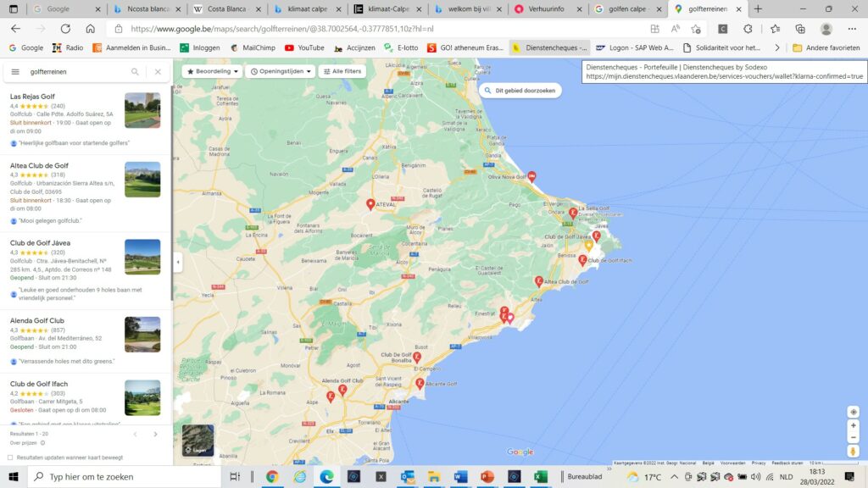Screen dimensions: 868x488
Task: Expand the Beoordeling filter dropdown
Action: pyautogui.click(x=211, y=72)
